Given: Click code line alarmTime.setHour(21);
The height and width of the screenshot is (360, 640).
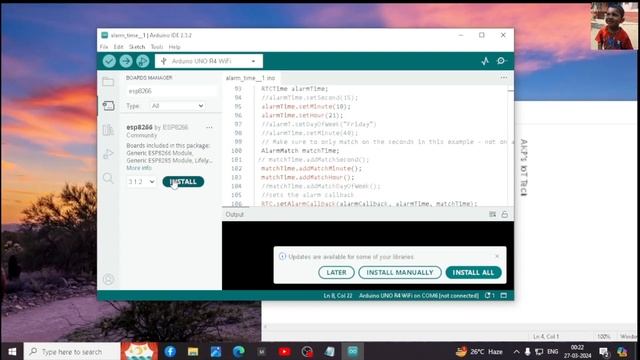Looking at the screenshot, I should pos(302,116).
